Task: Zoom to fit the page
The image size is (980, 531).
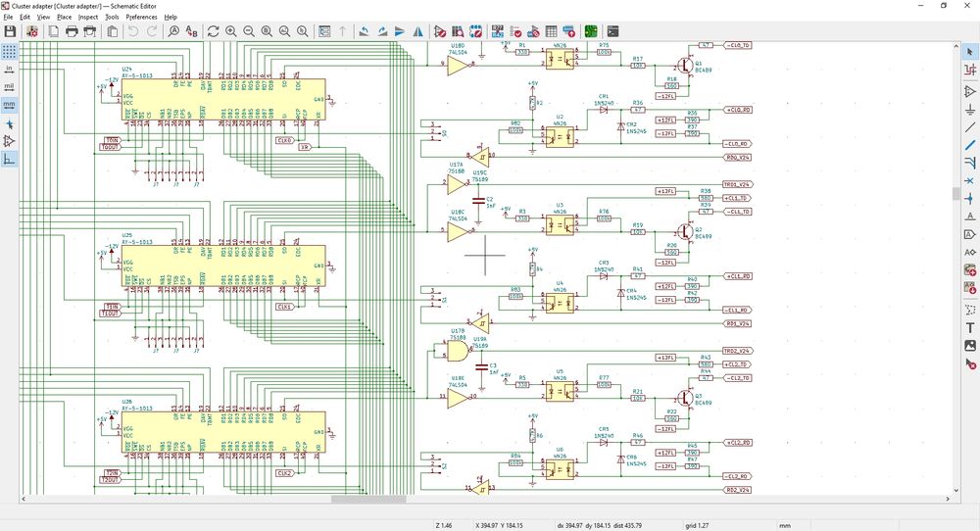Action: 267,31
